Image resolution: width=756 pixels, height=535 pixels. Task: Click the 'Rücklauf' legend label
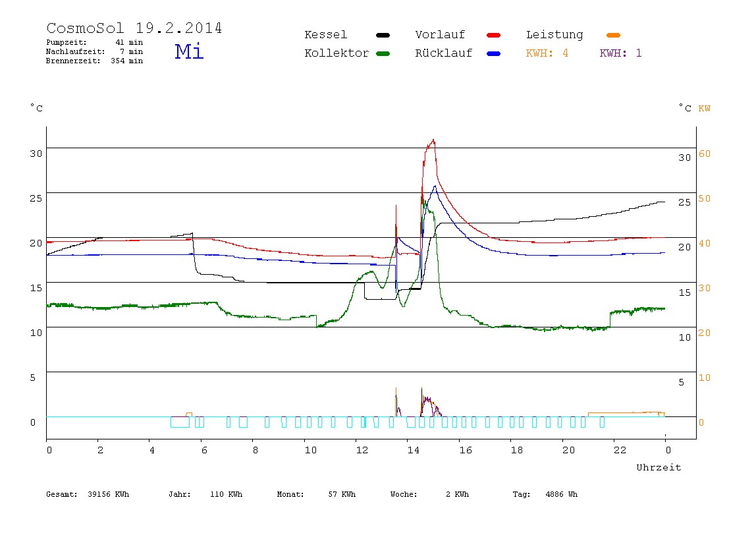tap(444, 53)
